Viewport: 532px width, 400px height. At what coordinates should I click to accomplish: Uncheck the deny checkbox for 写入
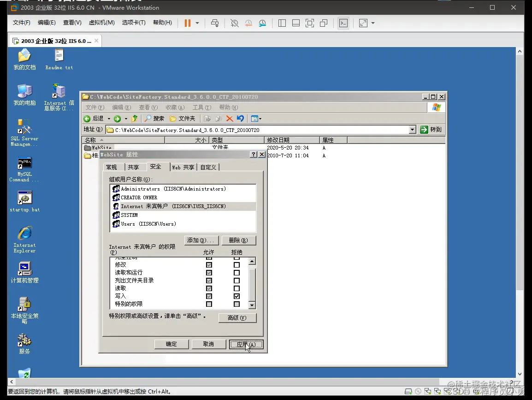236,296
